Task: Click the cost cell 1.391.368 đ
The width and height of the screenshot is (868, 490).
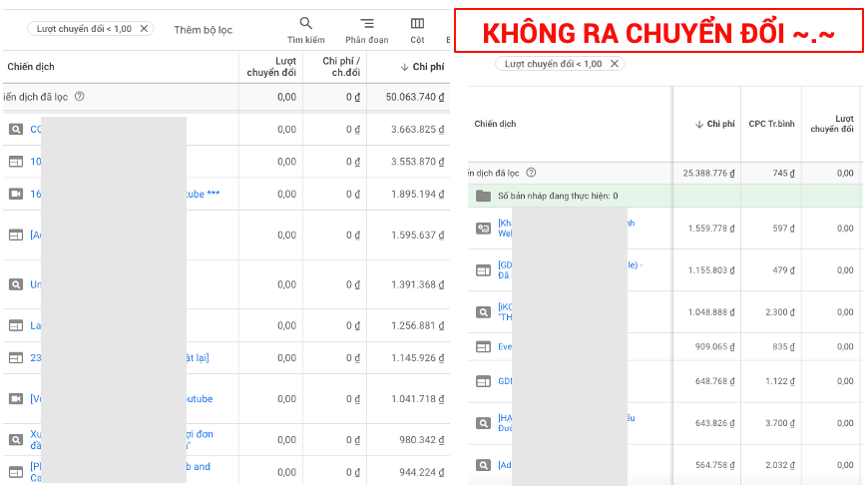Action: pos(417,284)
